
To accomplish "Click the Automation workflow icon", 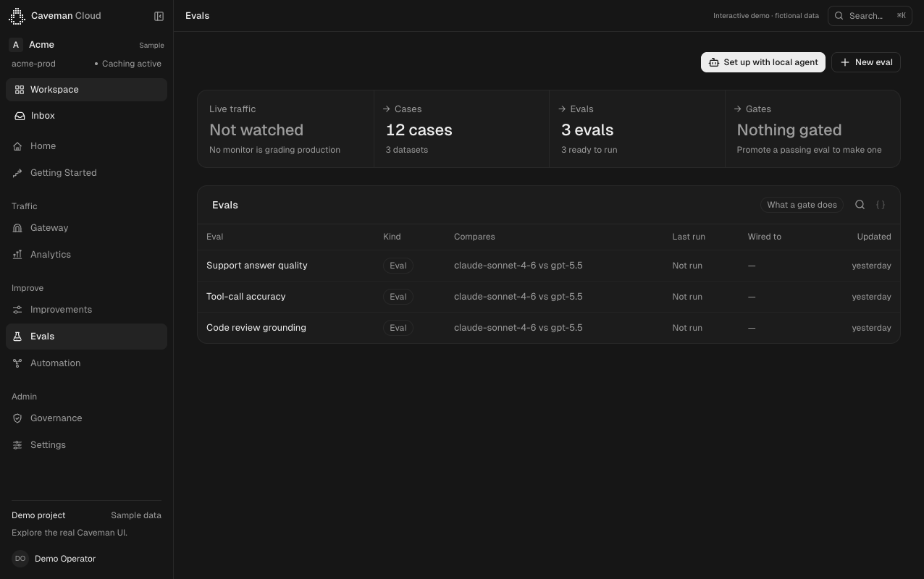I will [x=17, y=363].
